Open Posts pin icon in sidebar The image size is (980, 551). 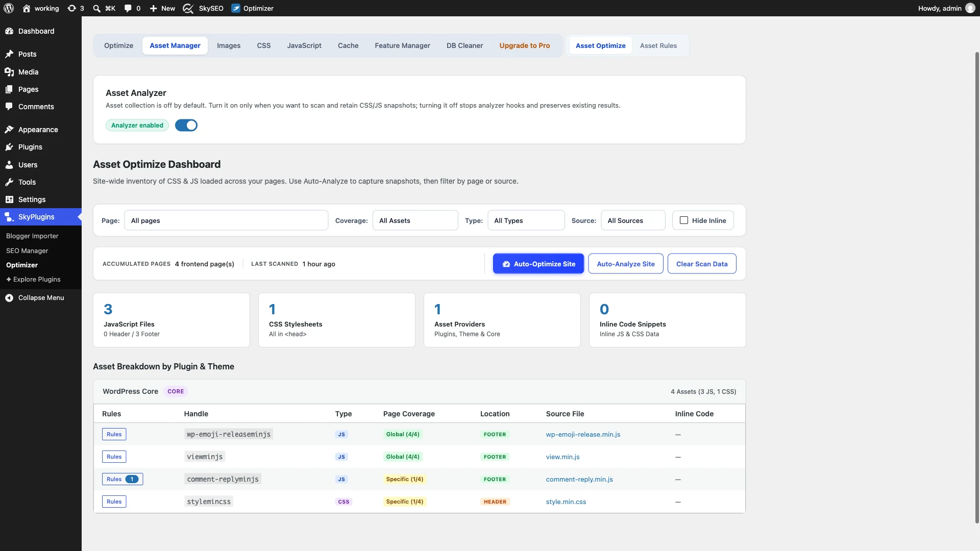click(9, 54)
